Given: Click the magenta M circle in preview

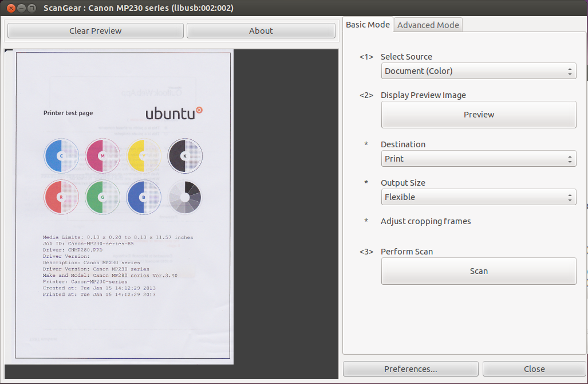Looking at the screenshot, I should [102, 156].
